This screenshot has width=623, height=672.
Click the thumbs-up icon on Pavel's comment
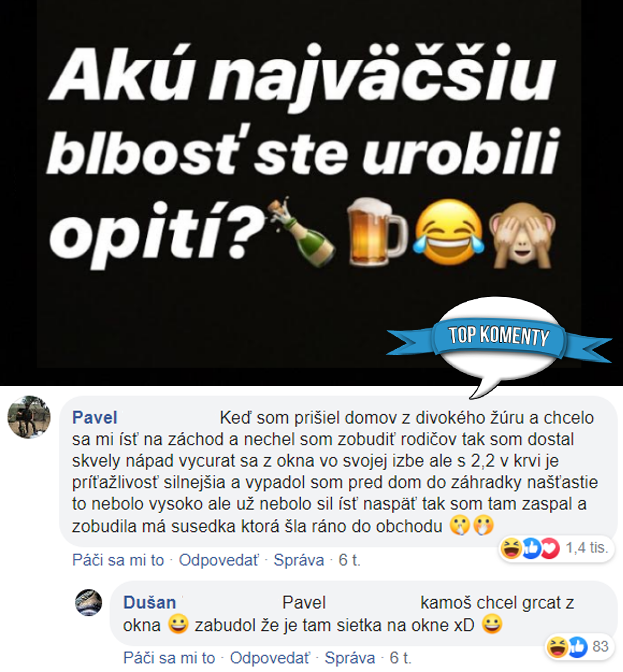coord(530,549)
